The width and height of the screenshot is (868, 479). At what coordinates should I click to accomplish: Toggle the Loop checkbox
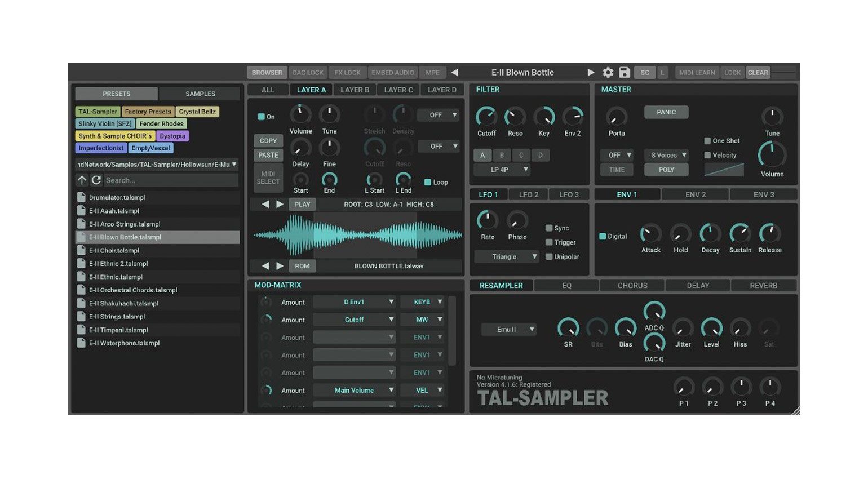pyautogui.click(x=427, y=182)
